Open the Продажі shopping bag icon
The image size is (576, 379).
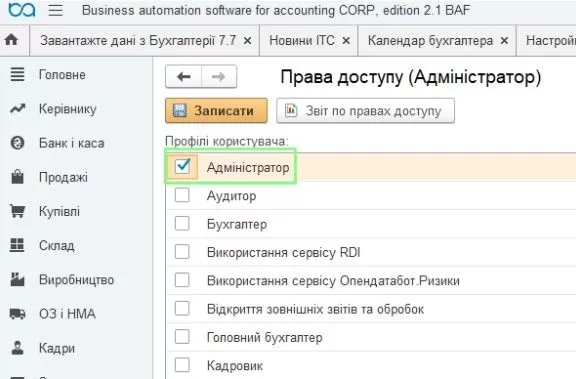click(17, 177)
